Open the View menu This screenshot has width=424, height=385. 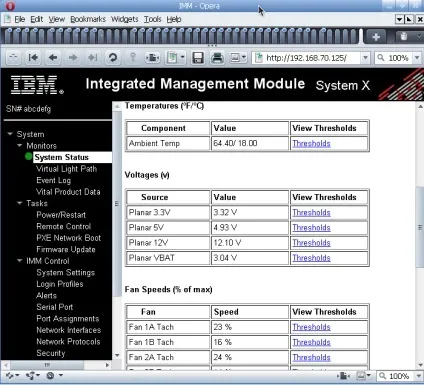pyautogui.click(x=57, y=19)
